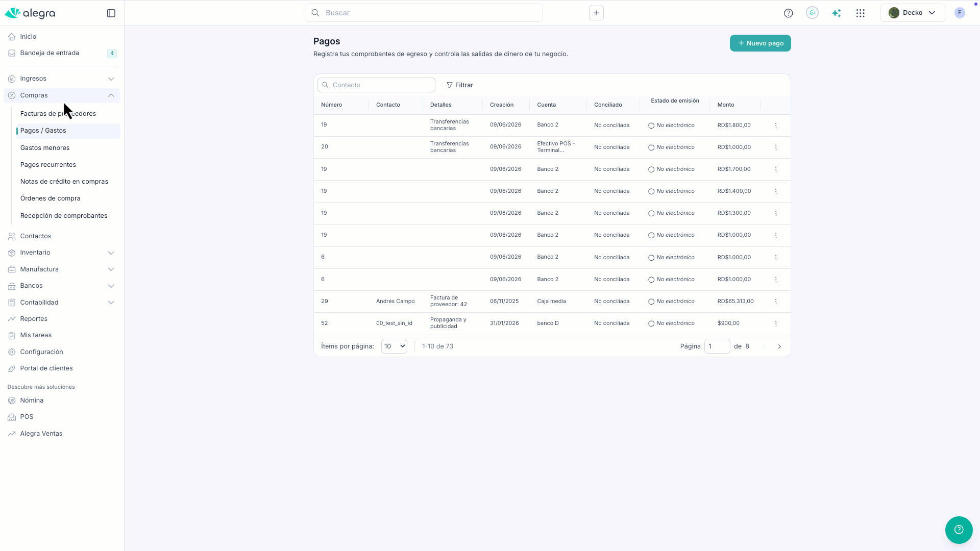The width and height of the screenshot is (980, 551).
Task: Click the Inicio home icon
Action: [12, 37]
